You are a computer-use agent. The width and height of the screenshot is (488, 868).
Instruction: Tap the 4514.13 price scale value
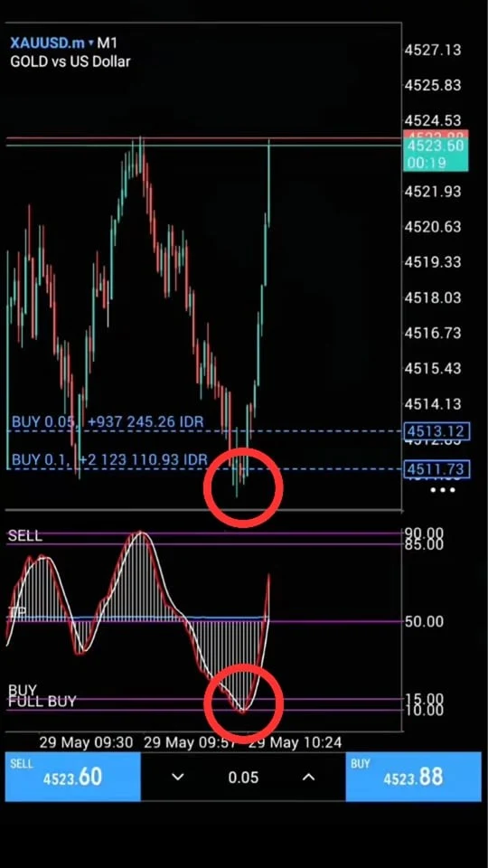[x=433, y=404]
